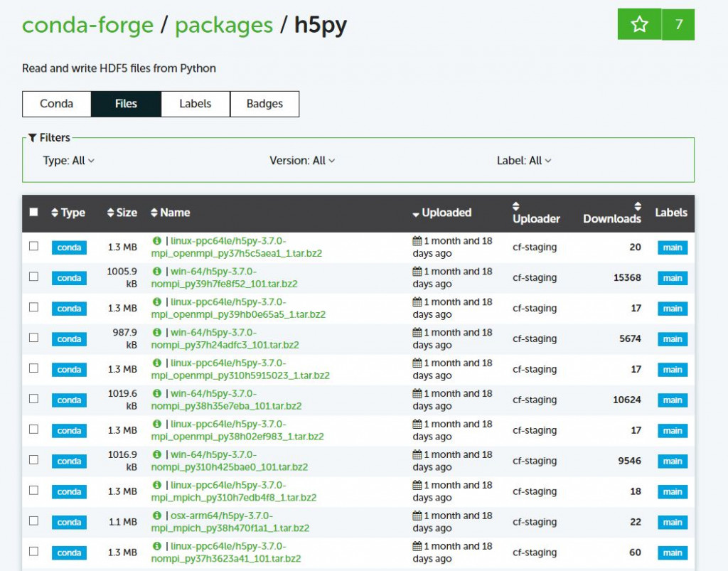The width and height of the screenshot is (728, 571).
Task: Expand the Type: All filter dropdown
Action: point(69,161)
